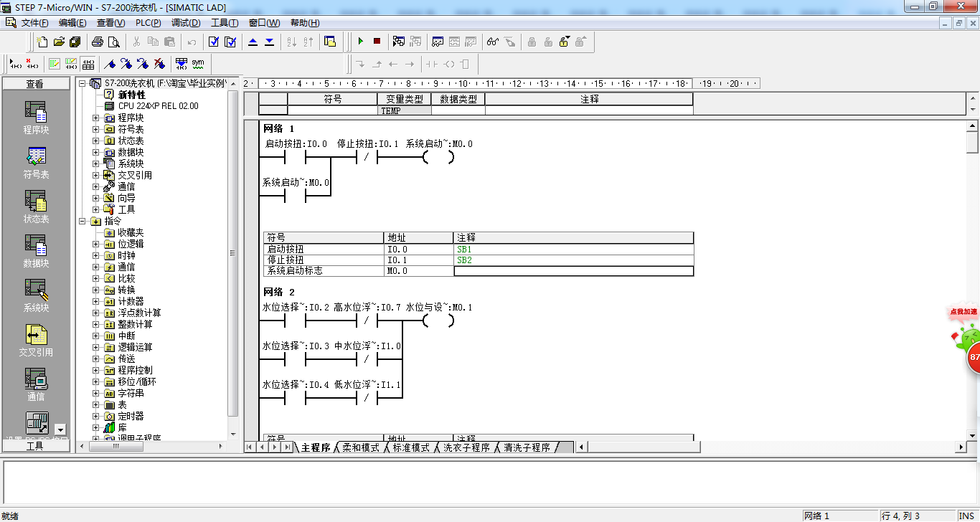Select CPU 224XP REL 02.00 in the tree
Viewport: 980px width, 522px height.
pyautogui.click(x=158, y=106)
